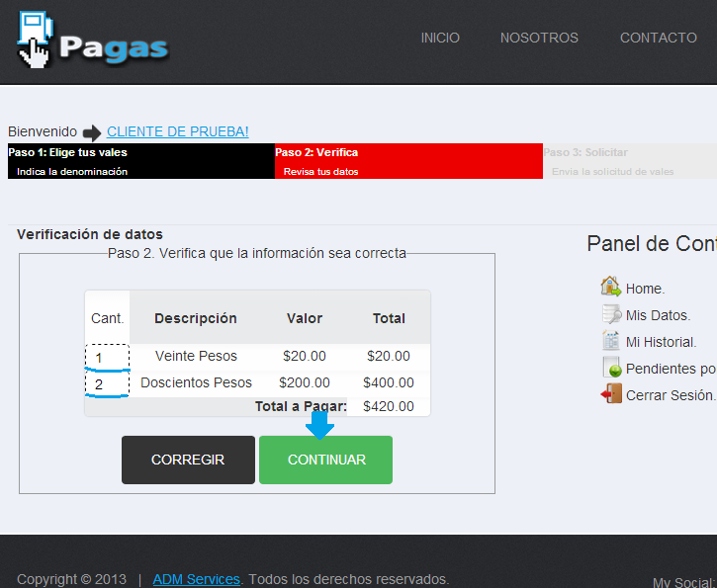Click the Cerrar Sesión door icon

pos(610,394)
